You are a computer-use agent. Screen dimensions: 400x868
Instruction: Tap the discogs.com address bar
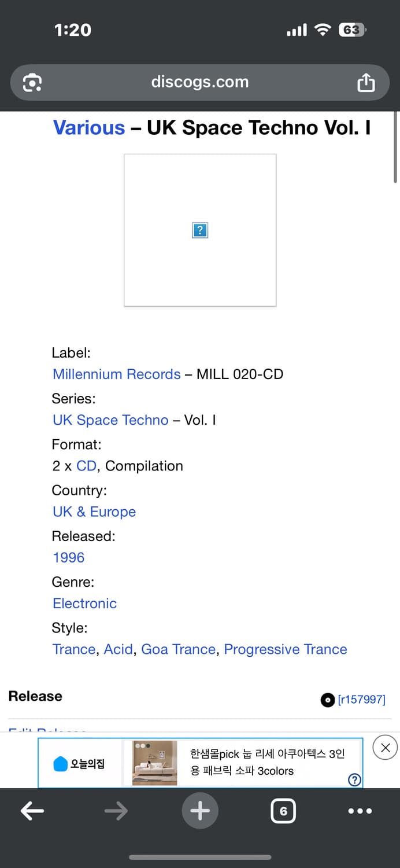click(x=200, y=82)
